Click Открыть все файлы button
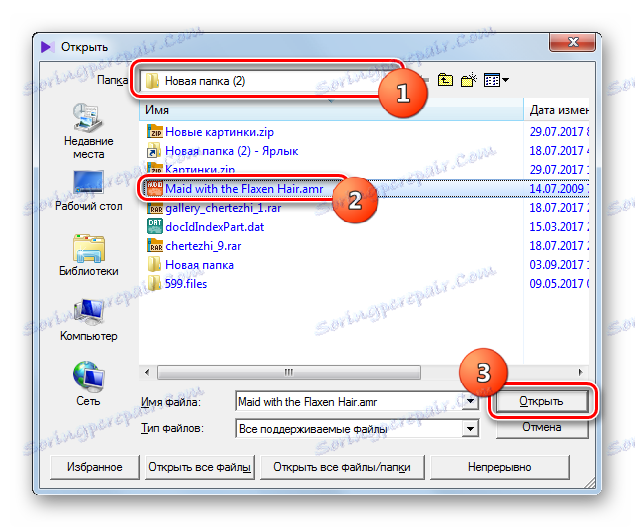Viewport: 635px width, 528px height. tap(200, 467)
